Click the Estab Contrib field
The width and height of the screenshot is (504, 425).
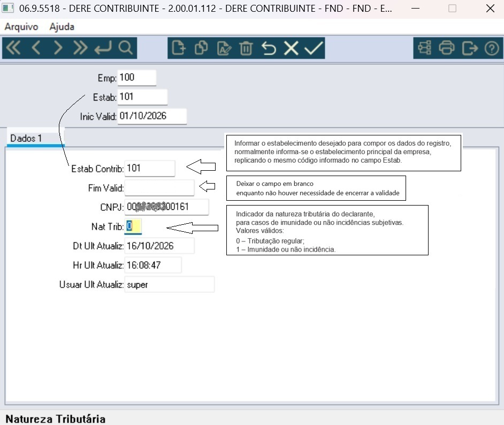point(150,169)
